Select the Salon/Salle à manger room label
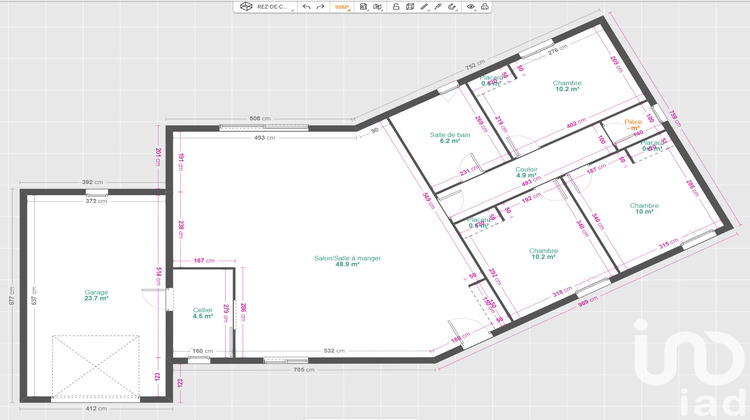 [347, 261]
